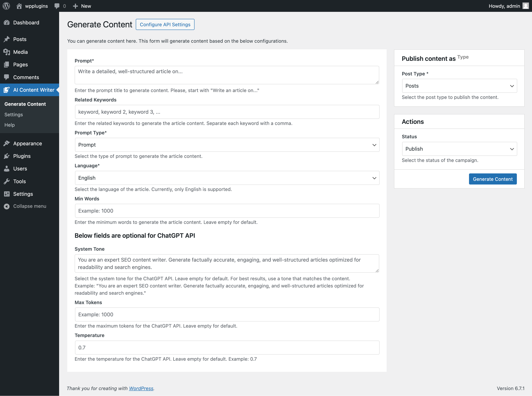Open the Prompt Type dropdown
This screenshot has width=532, height=396.
227,145
